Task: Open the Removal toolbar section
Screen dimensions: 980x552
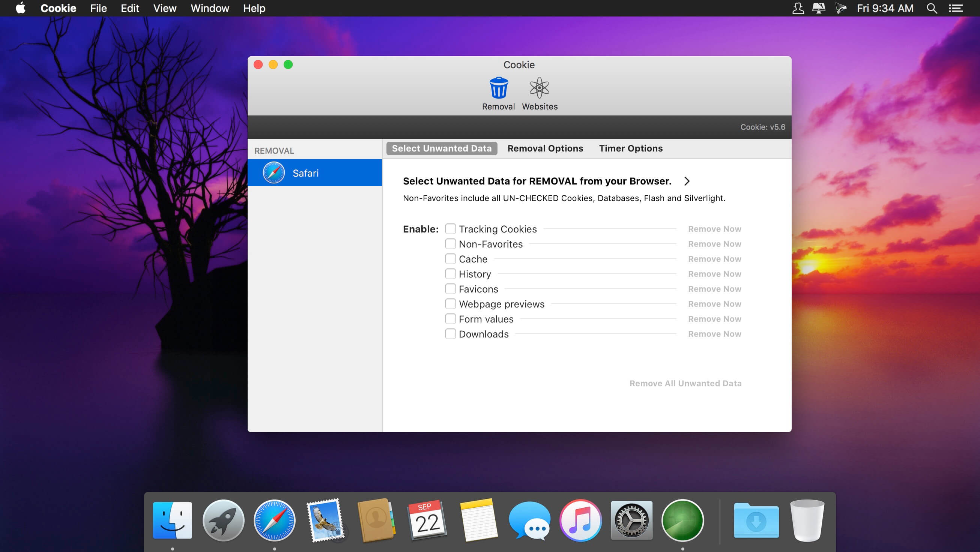Action: 498,93
